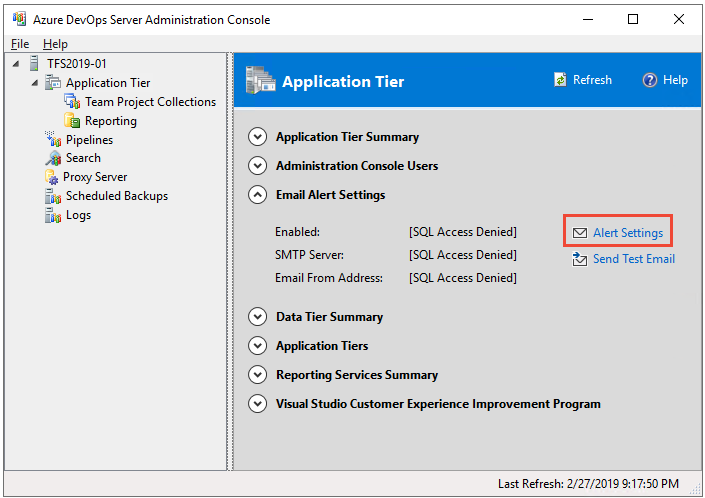The image size is (705, 498).
Task: Click the Scheduled Backups icon
Action: pyautogui.click(x=53, y=196)
